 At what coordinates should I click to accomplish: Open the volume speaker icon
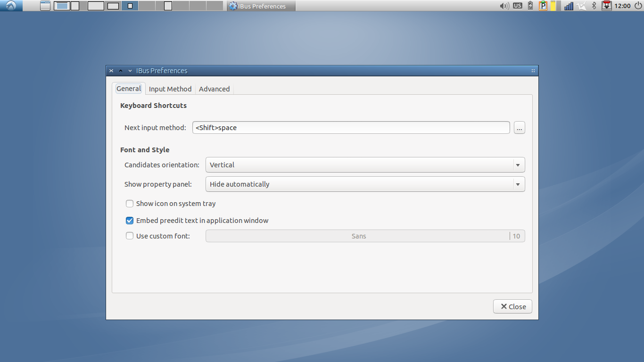(x=504, y=6)
